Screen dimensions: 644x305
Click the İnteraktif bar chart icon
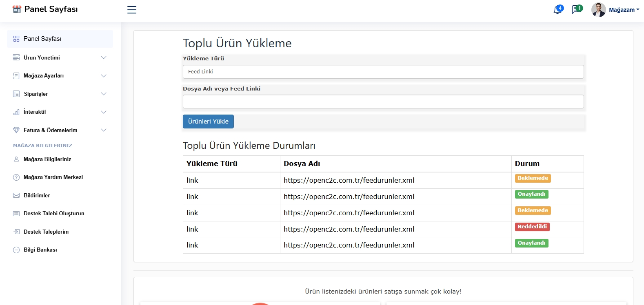click(x=16, y=112)
